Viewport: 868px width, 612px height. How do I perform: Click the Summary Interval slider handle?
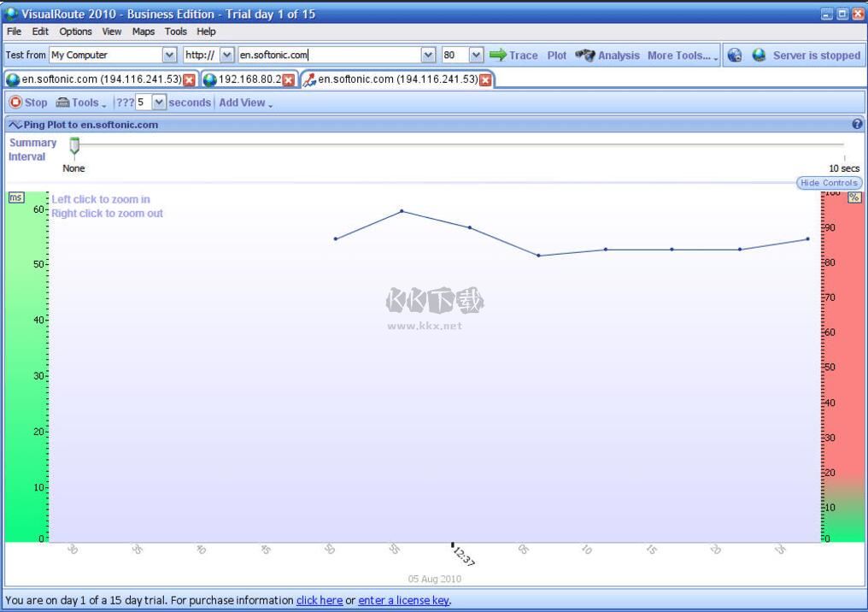(74, 145)
